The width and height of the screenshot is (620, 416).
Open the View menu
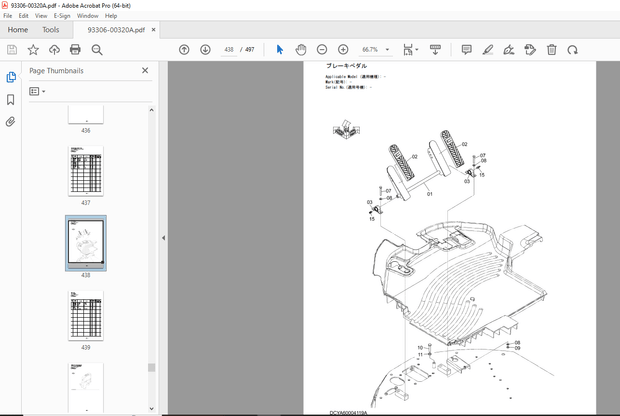pyautogui.click(x=41, y=16)
